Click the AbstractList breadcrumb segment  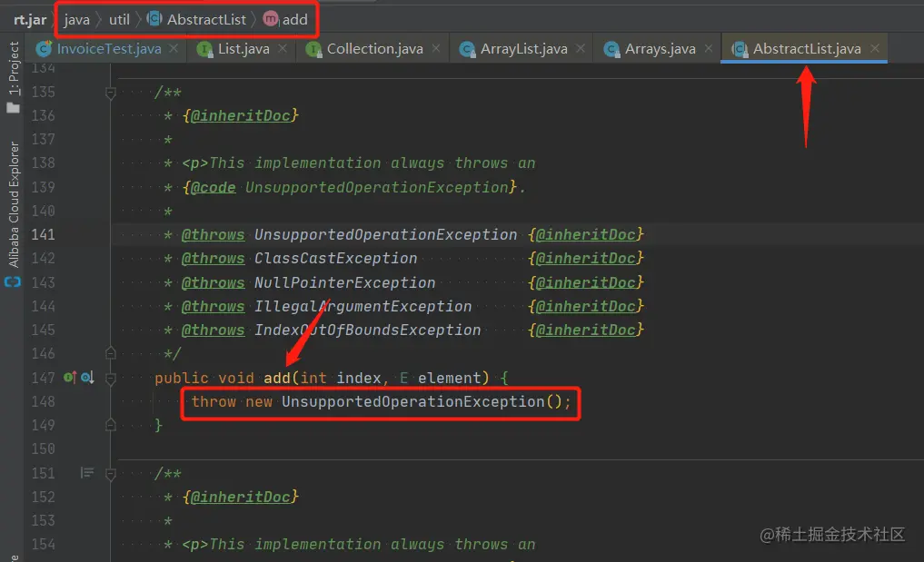[206, 20]
